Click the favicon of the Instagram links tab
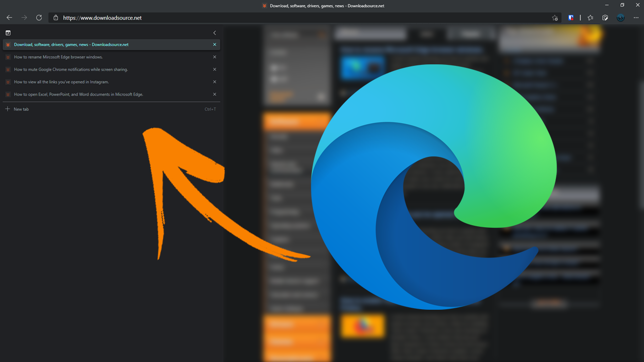Viewport: 644px width, 362px height. coord(8,82)
